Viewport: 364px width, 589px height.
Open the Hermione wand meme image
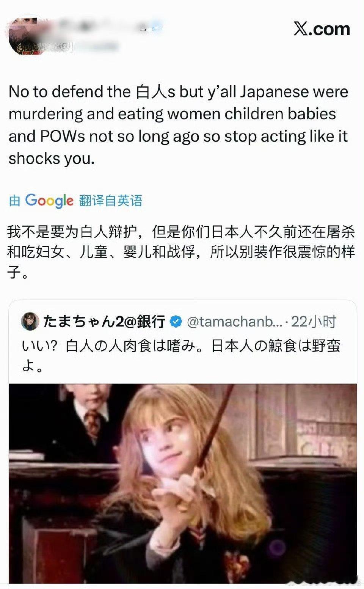[x=183, y=484]
